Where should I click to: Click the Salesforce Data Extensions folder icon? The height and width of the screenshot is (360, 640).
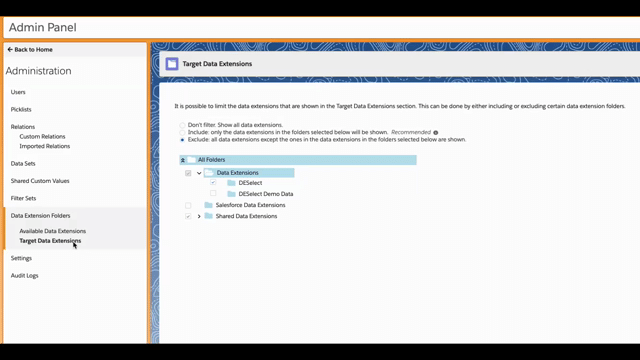click(x=209, y=205)
